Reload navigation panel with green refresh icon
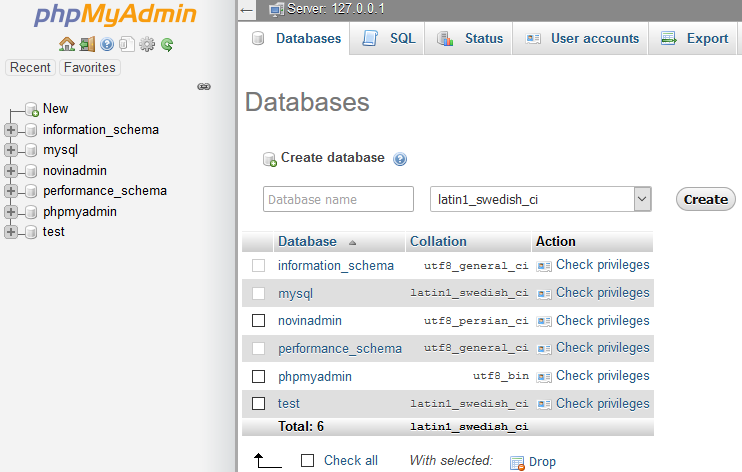Image resolution: width=742 pixels, height=472 pixels. coord(167,45)
